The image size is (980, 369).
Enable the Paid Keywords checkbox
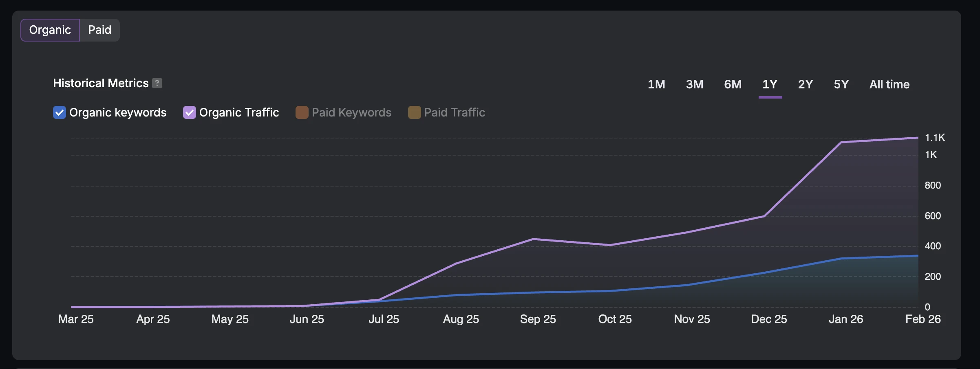point(302,112)
